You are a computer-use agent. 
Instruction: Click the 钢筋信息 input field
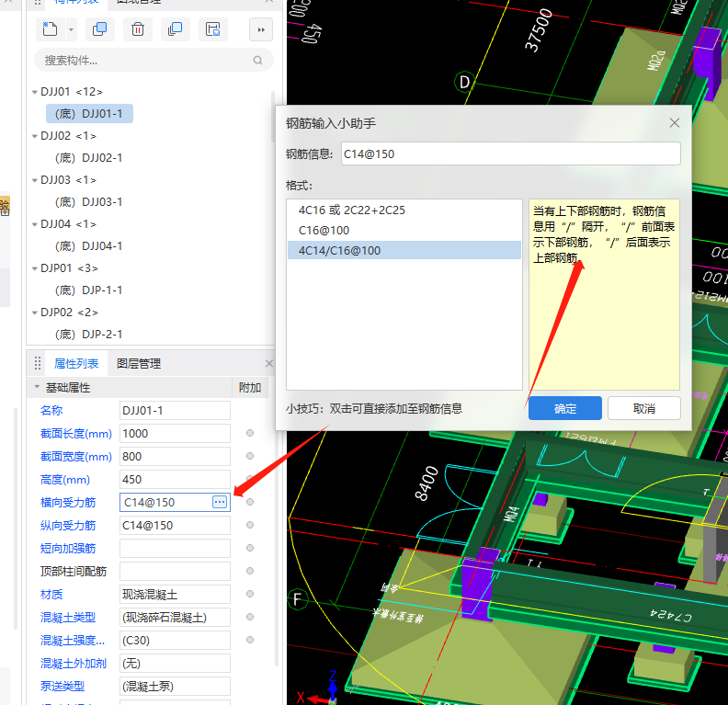[511, 154]
